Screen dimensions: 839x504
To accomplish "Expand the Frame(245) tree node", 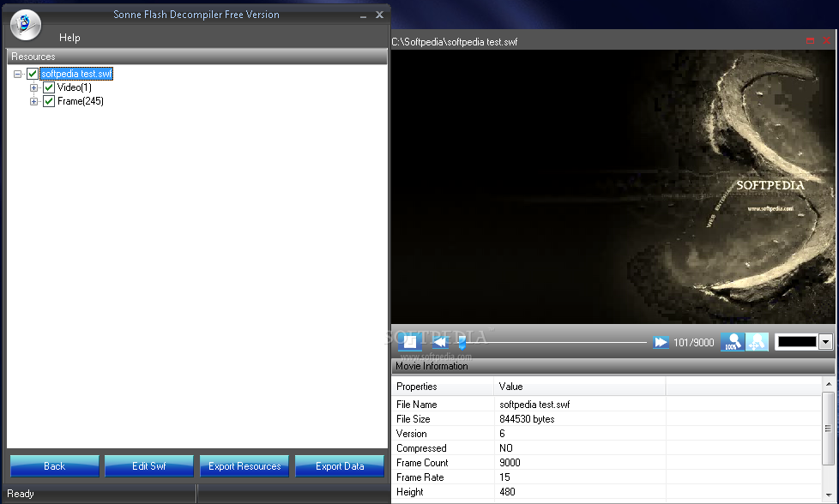I will 33,101.
